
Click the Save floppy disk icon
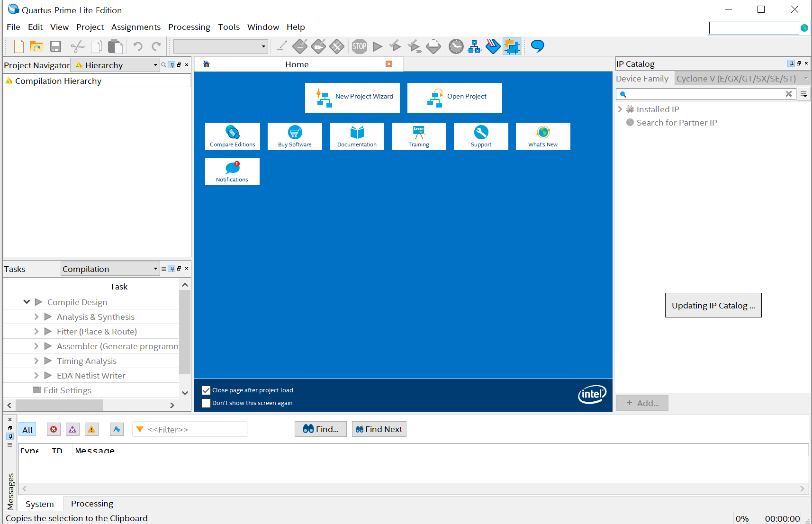[55, 46]
